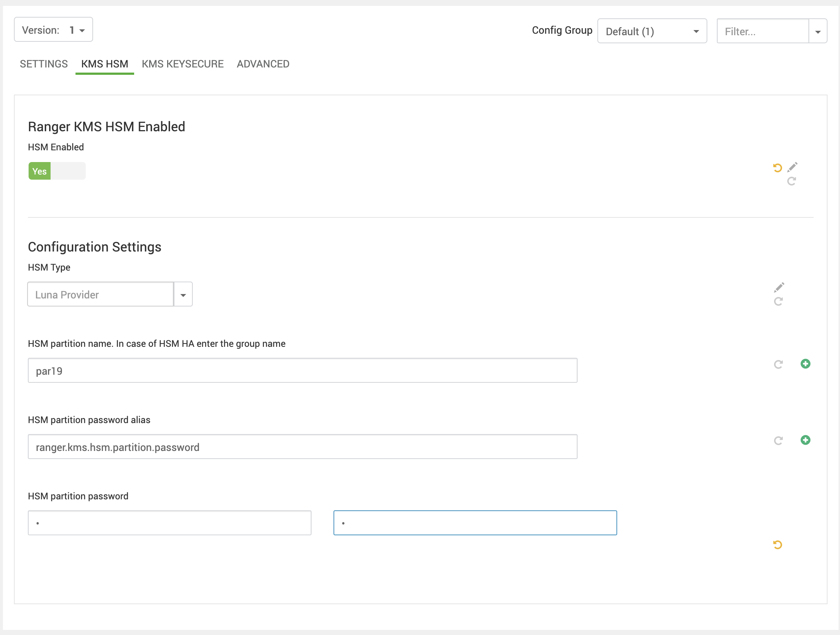Click the HSM Type label
This screenshot has width=840, height=635.
click(49, 267)
